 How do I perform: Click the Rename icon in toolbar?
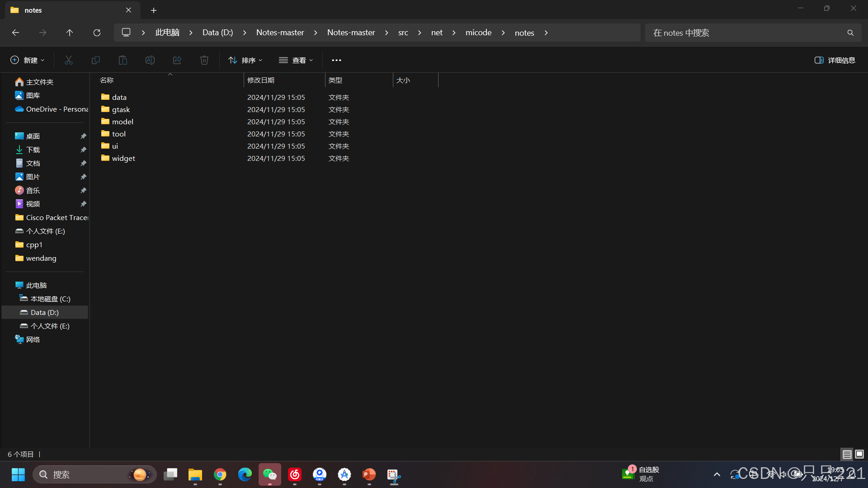pyautogui.click(x=150, y=60)
